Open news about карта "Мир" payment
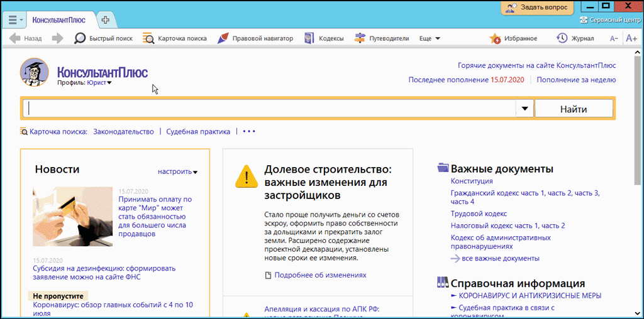 pos(155,217)
